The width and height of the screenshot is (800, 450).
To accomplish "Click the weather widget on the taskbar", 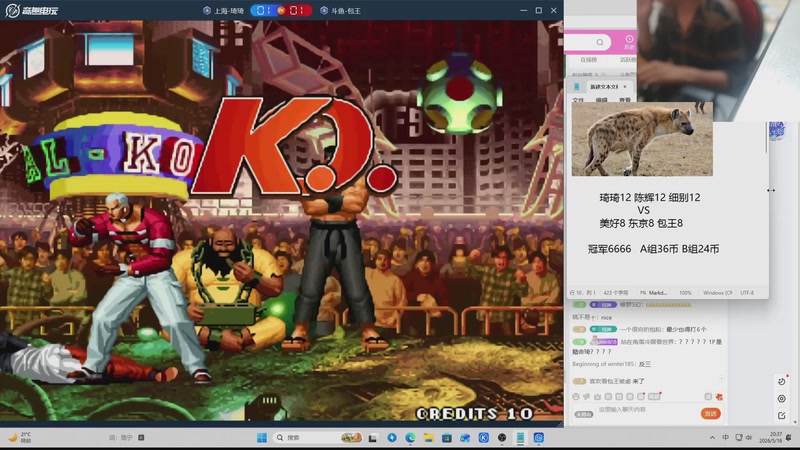I will pos(20,437).
